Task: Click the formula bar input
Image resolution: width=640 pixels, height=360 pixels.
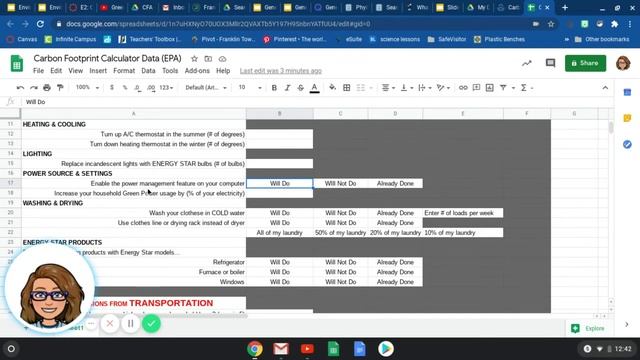Action: [x=318, y=102]
